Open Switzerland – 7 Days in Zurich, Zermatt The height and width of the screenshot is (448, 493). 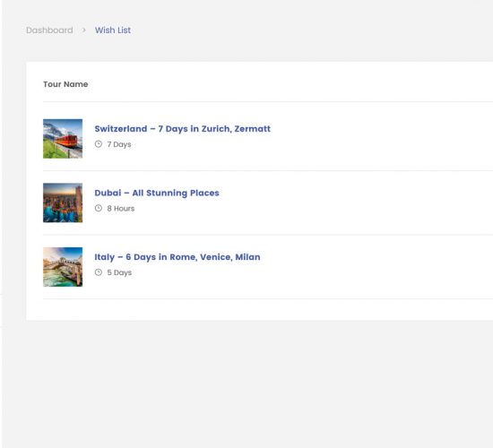tap(182, 129)
